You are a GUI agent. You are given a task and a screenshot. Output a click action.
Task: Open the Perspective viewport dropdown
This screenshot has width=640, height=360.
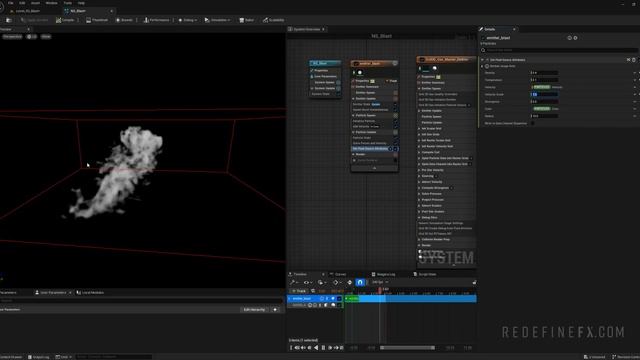(12, 37)
